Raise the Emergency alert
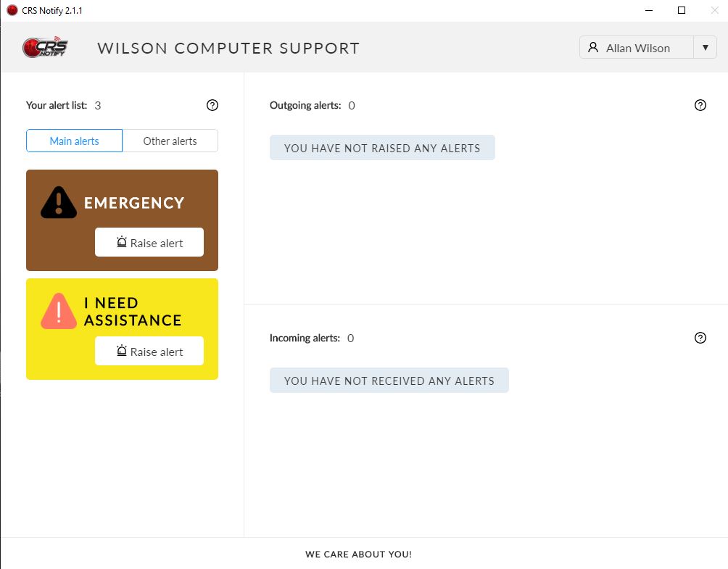Viewport: 728px width, 569px height. [149, 242]
